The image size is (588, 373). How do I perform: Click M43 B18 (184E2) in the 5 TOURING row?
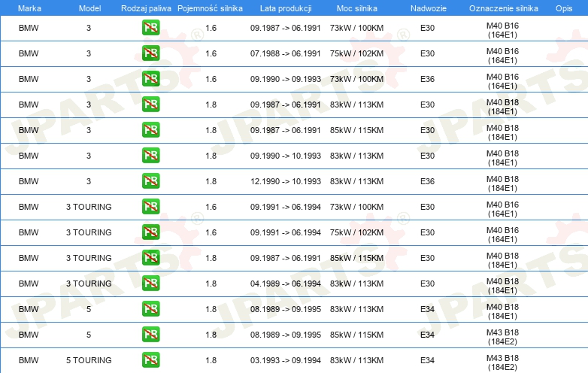502,362
